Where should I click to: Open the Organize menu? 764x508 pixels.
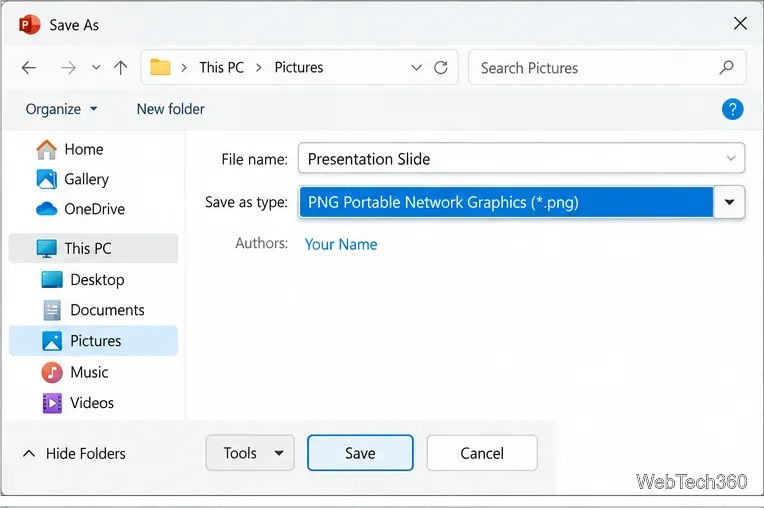61,109
